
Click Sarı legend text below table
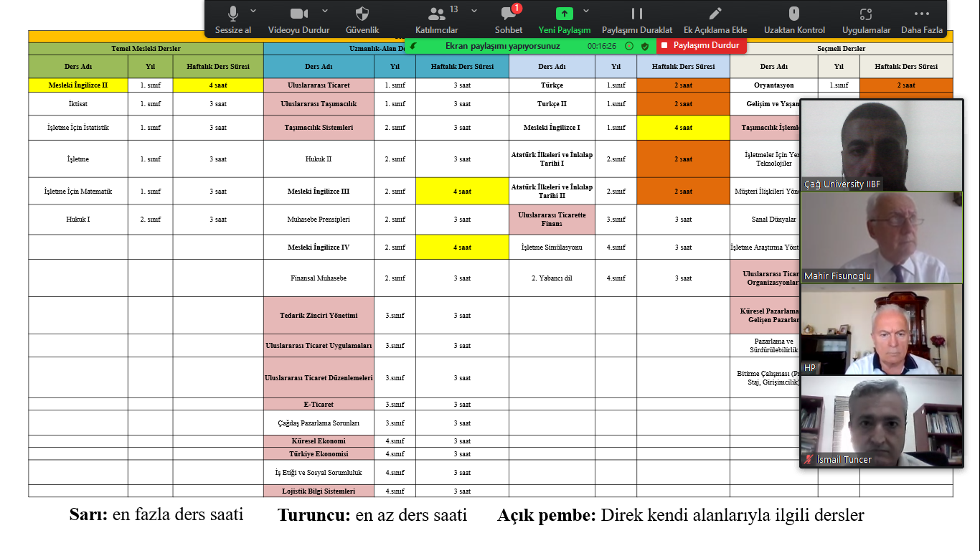click(x=156, y=514)
